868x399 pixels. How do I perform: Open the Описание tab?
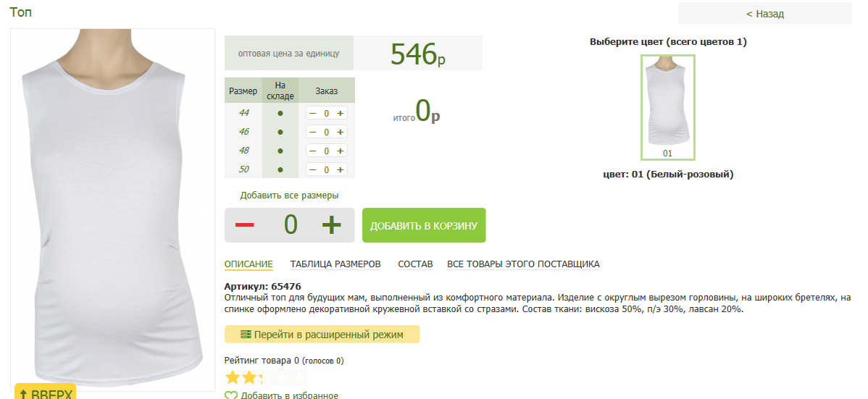tap(249, 264)
